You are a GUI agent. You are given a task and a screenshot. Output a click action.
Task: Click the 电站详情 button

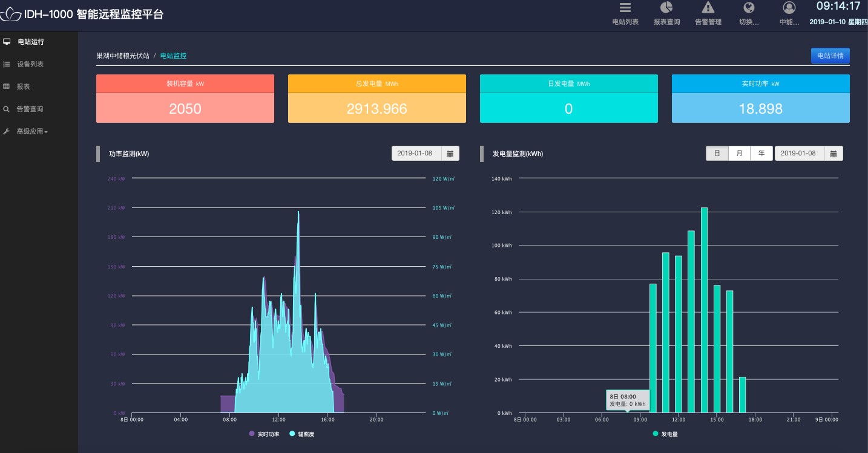coord(830,56)
